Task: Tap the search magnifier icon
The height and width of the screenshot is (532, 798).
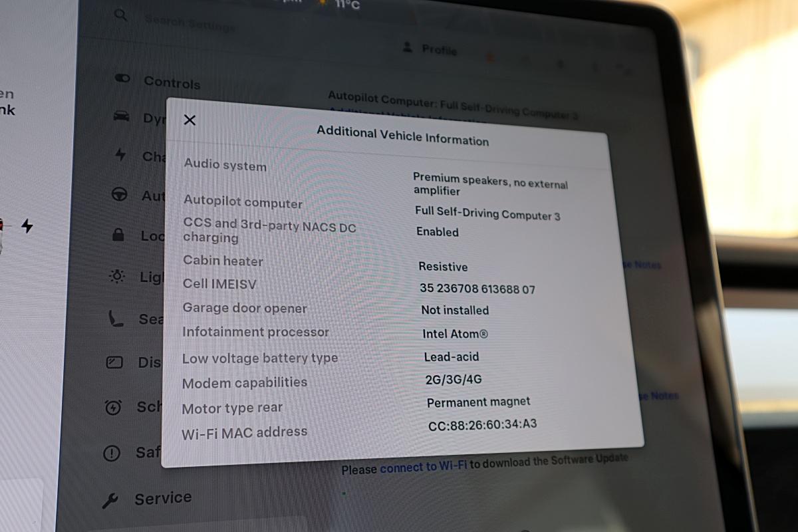Action: coord(120,15)
